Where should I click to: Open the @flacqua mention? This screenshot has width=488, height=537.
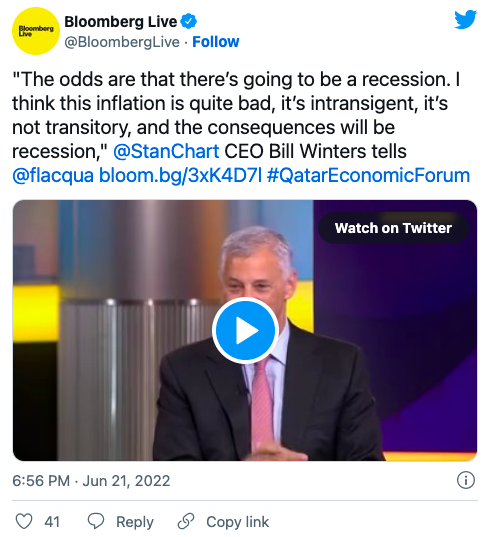pyautogui.click(x=53, y=175)
